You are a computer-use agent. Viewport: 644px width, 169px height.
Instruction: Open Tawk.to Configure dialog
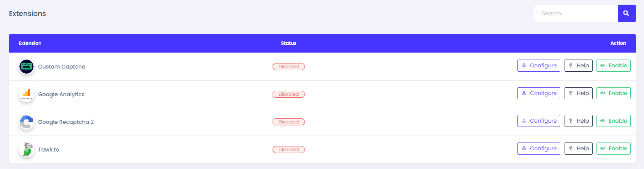(538, 149)
